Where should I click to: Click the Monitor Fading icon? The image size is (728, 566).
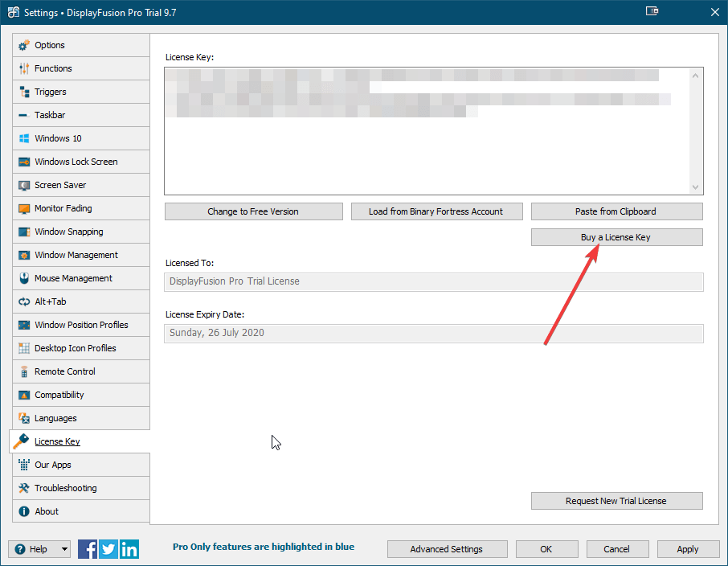[x=24, y=208]
